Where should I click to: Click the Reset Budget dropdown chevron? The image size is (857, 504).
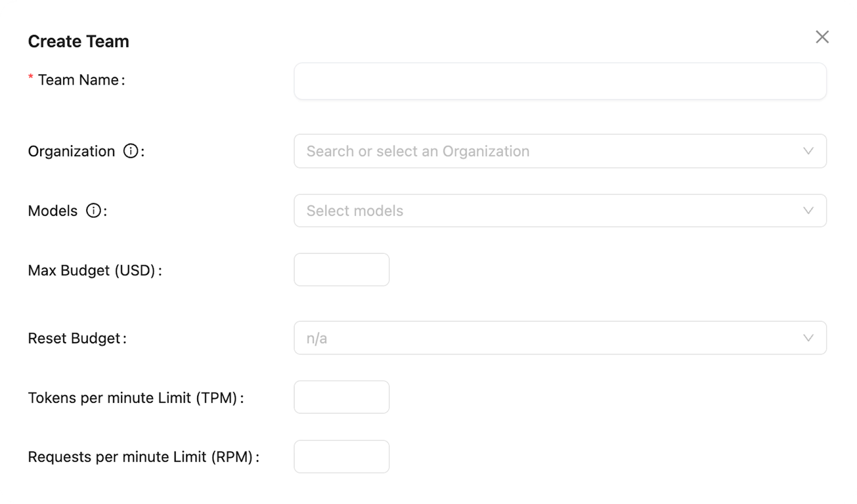point(809,337)
